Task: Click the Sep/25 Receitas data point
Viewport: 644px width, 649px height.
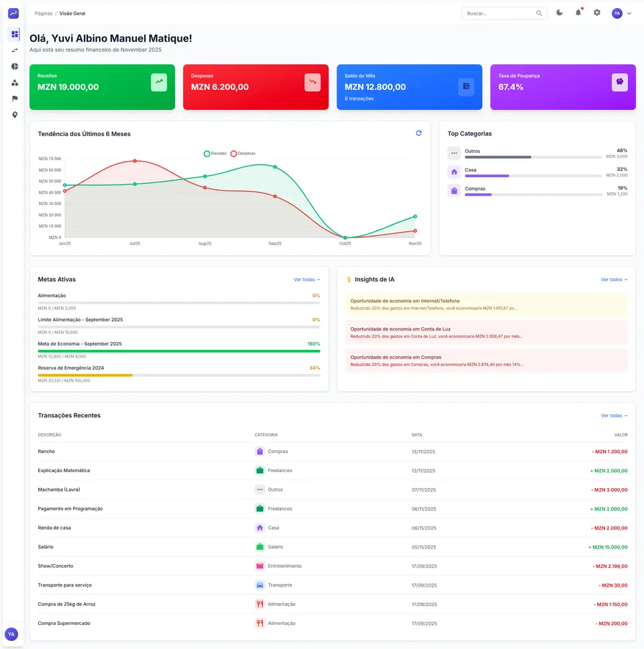Action: pyautogui.click(x=275, y=167)
